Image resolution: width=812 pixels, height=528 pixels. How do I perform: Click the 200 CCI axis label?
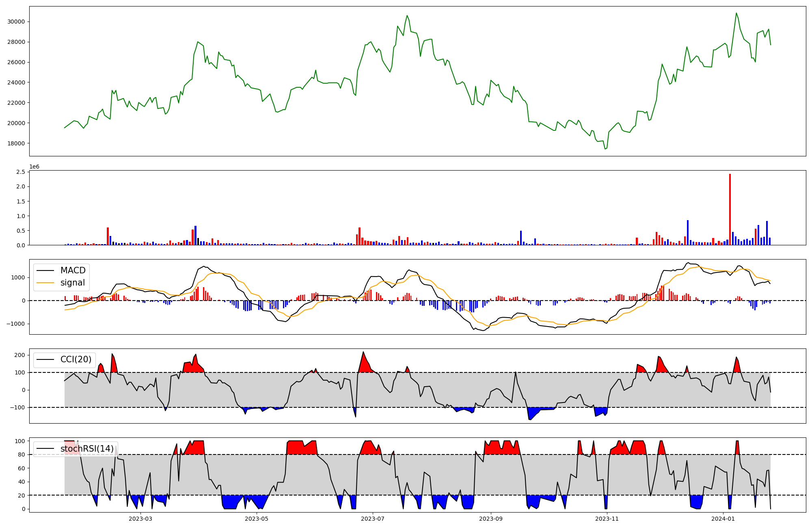pos(20,355)
